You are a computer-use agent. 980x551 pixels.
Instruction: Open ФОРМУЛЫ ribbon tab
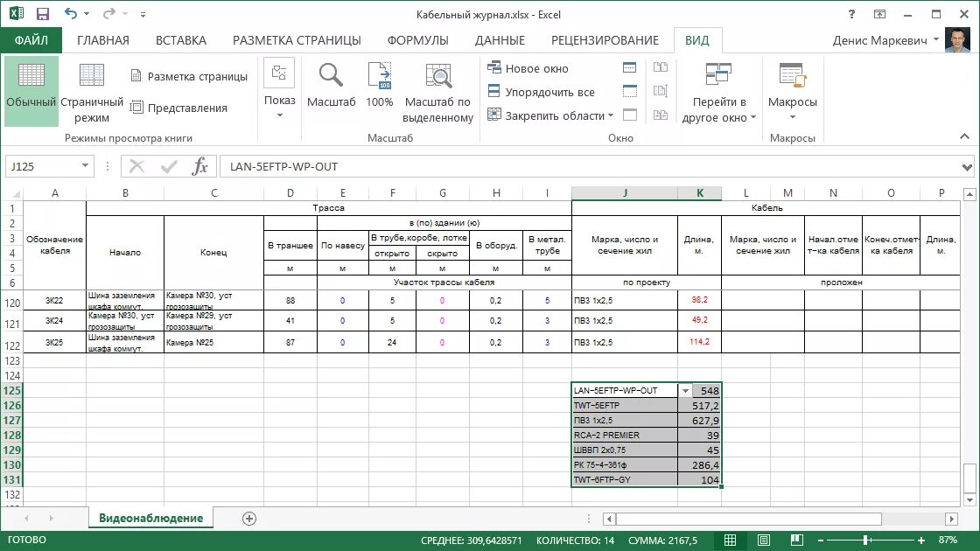(x=417, y=40)
